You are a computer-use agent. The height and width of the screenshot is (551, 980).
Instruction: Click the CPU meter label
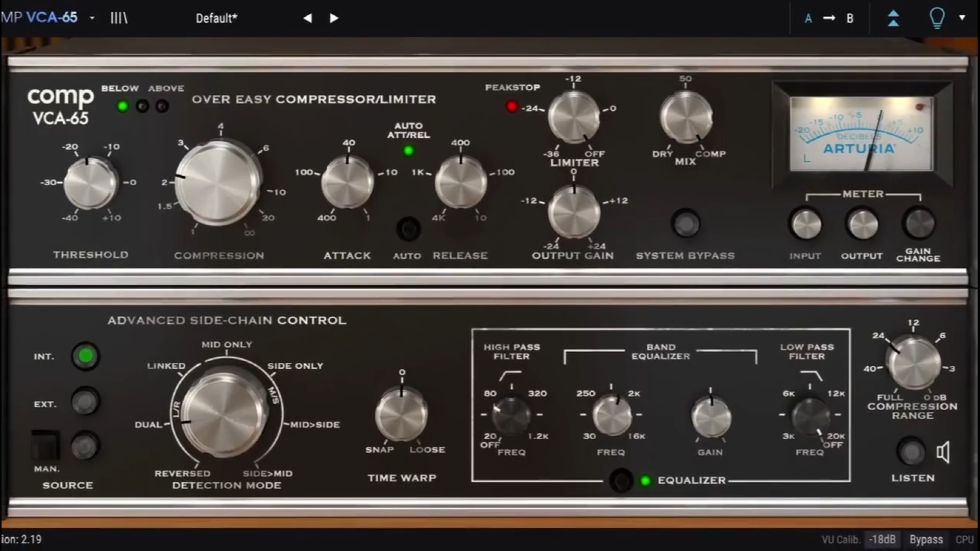pyautogui.click(x=965, y=539)
